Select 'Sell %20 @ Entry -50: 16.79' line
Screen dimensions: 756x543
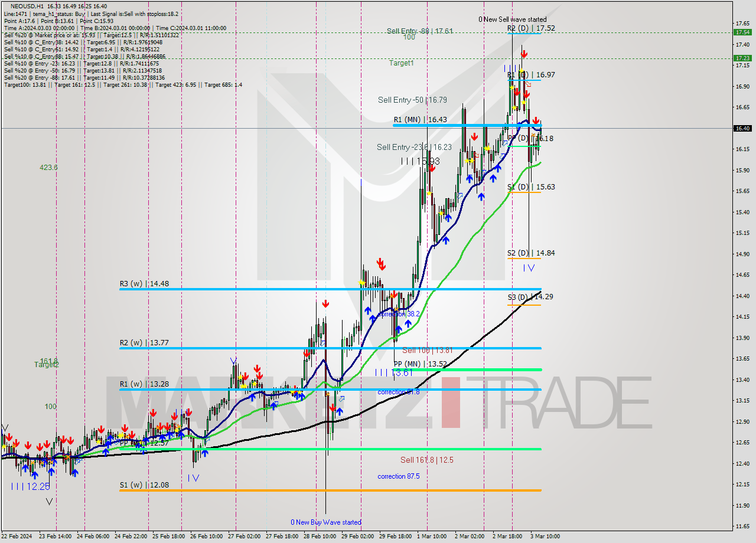[84, 70]
